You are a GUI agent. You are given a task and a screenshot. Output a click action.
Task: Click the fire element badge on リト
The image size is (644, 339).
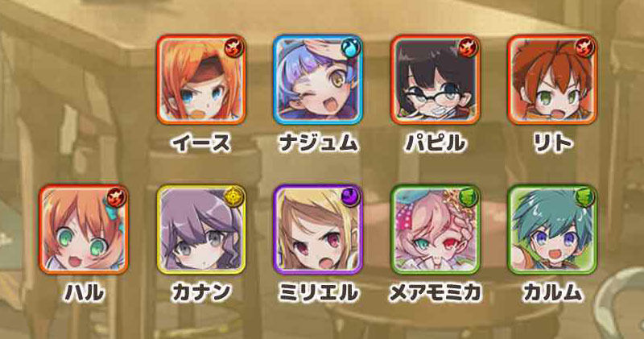[x=585, y=47]
